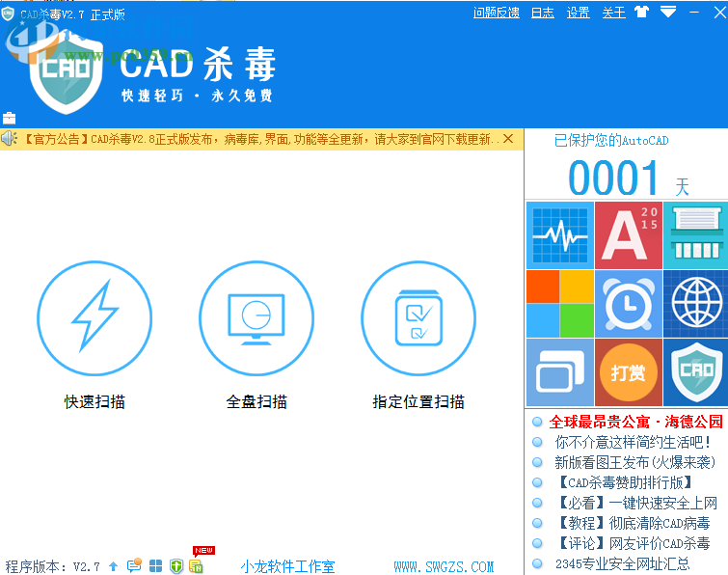Minimize the CAD杀毒 window
The width and height of the screenshot is (728, 575).
click(694, 13)
